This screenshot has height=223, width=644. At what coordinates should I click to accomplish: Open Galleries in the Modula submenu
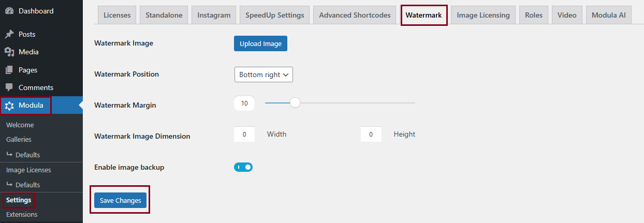(x=19, y=139)
